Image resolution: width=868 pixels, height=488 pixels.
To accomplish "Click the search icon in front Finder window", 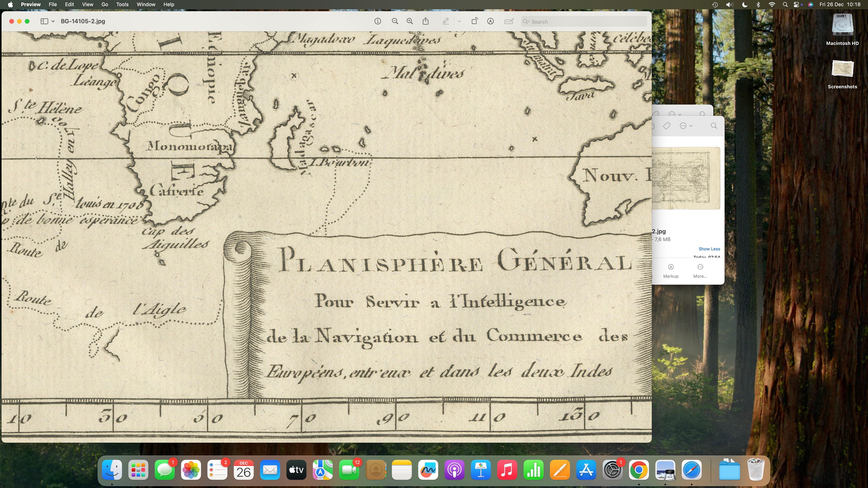I will (714, 126).
